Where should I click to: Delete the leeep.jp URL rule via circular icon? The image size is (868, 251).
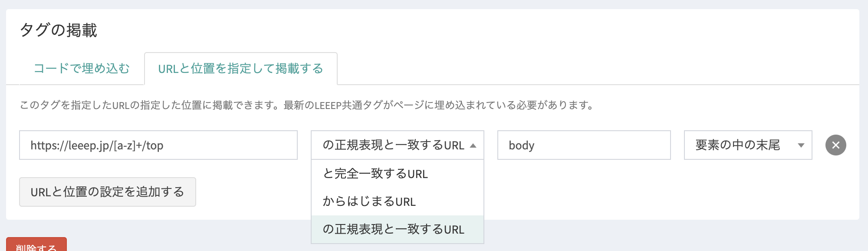(x=835, y=145)
